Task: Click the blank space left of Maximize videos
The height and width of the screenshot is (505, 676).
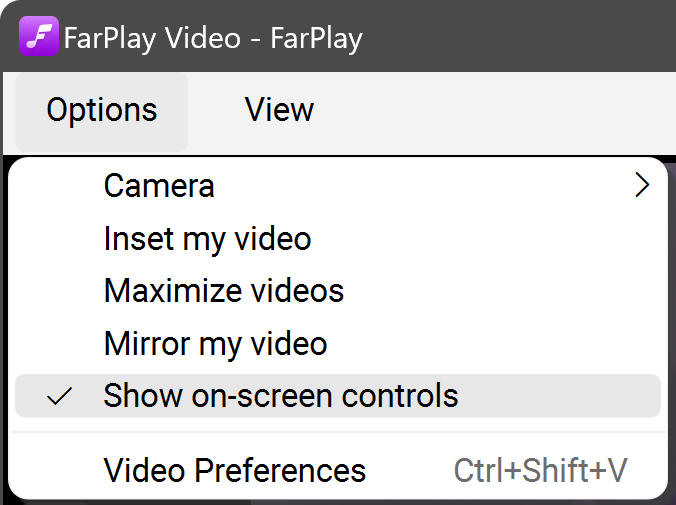Action: pyautogui.click(x=60, y=291)
